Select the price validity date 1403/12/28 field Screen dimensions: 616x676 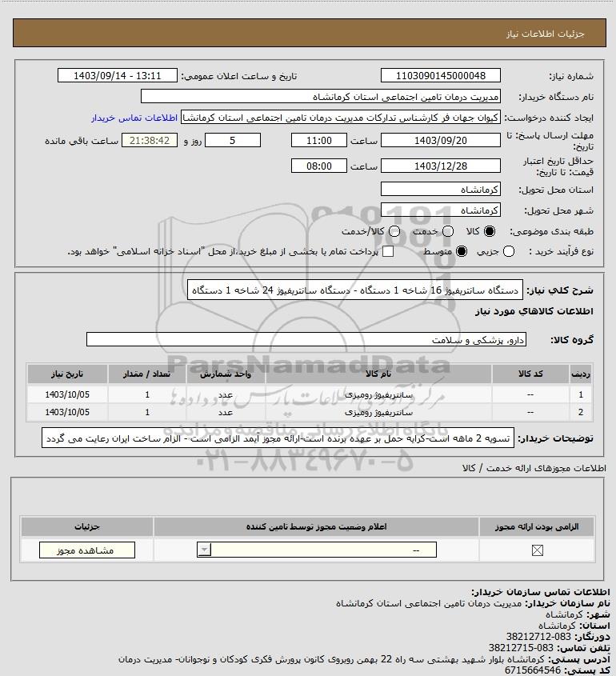[441, 166]
